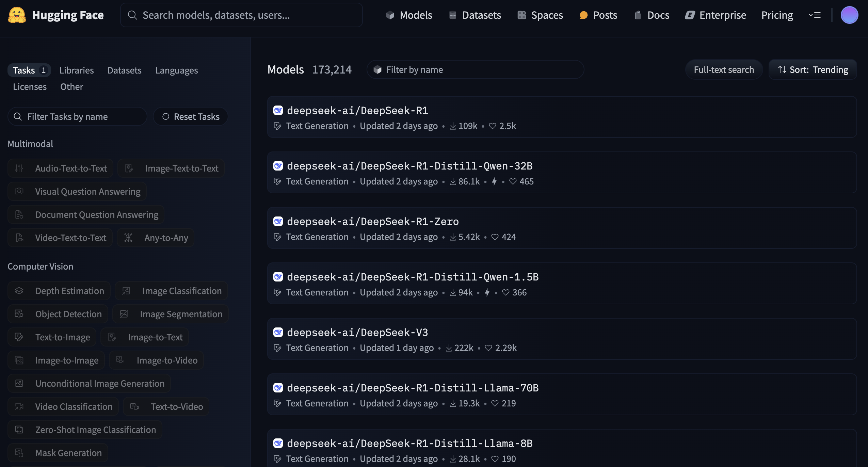The width and height of the screenshot is (868, 467).
Task: Switch to the Datasets filter tab
Action: 124,70
